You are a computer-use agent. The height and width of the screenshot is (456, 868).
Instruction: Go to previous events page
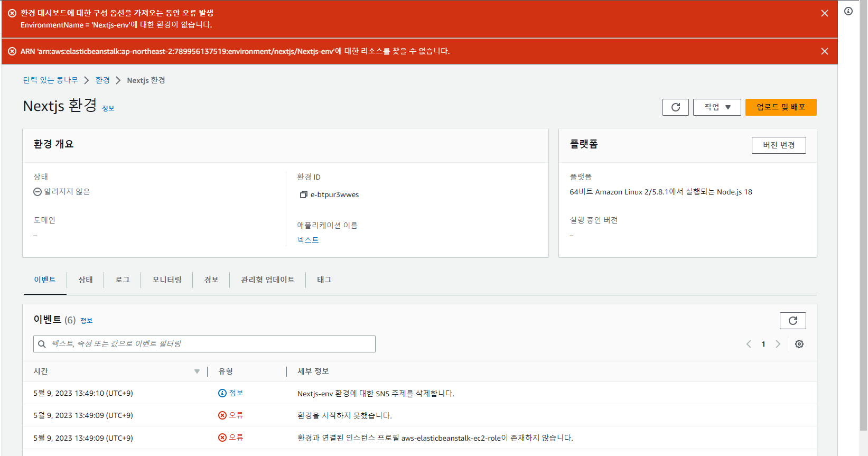(x=749, y=344)
